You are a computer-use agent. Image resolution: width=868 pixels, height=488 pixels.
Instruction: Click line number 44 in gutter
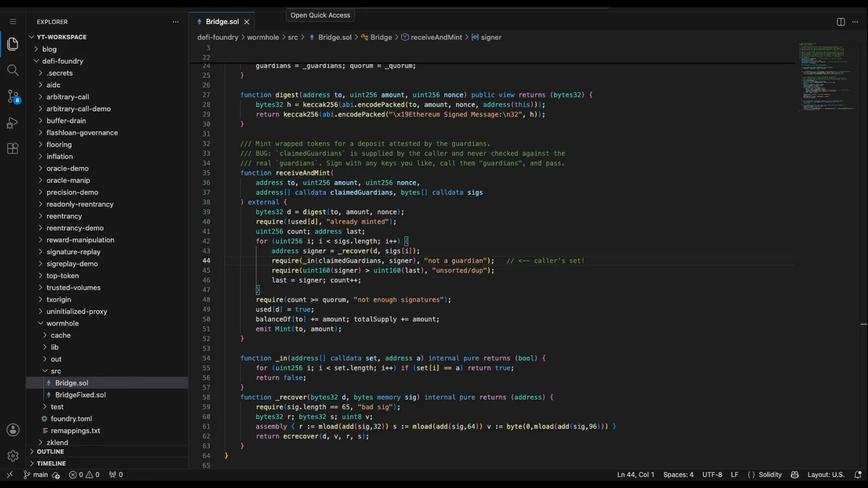click(206, 261)
